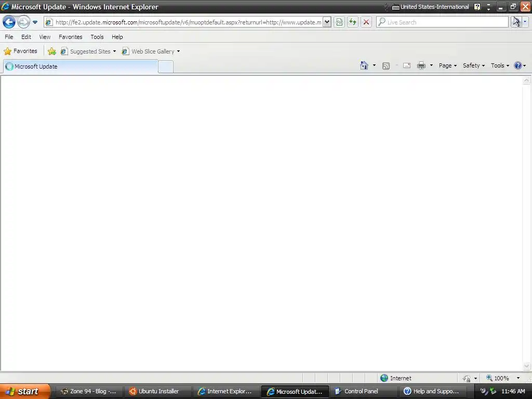Expand the Home button dropdown arrow
This screenshot has height=399, width=532.
coord(374,65)
